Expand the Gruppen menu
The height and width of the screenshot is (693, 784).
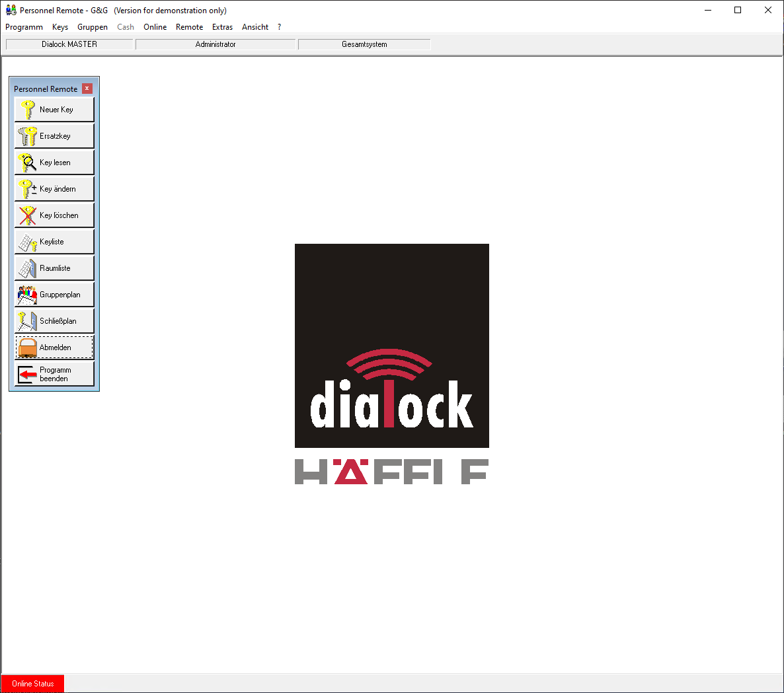(x=93, y=27)
